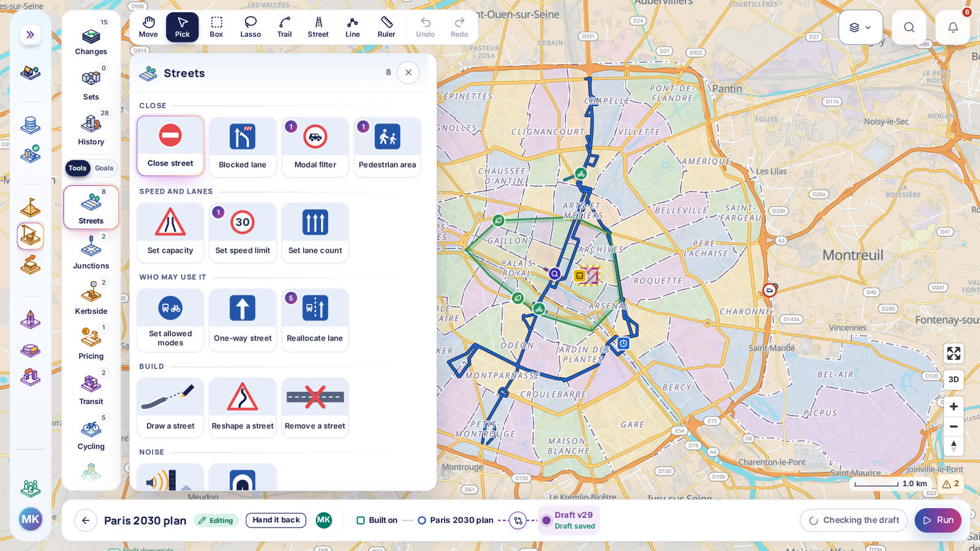
Task: Choose the Close street tool
Action: pyautogui.click(x=170, y=146)
